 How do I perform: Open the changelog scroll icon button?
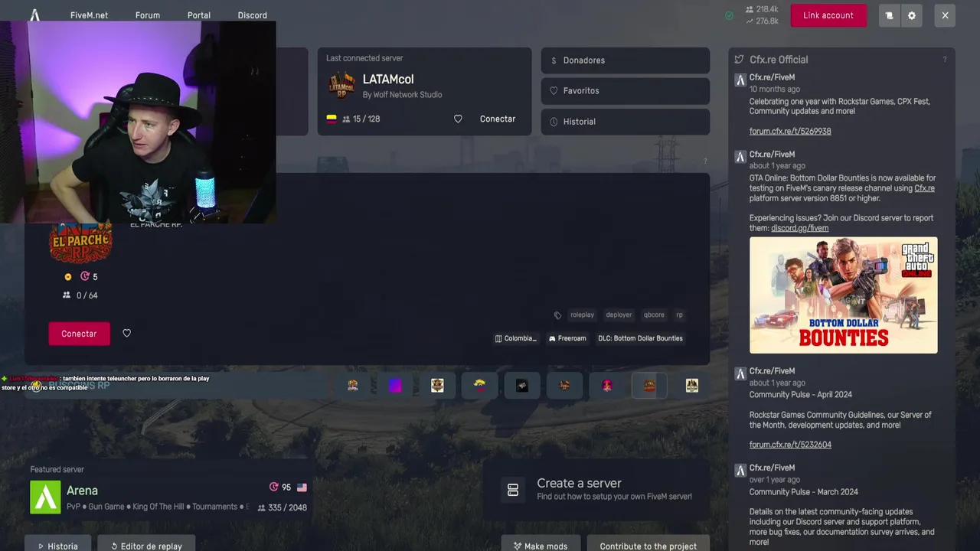pos(889,15)
